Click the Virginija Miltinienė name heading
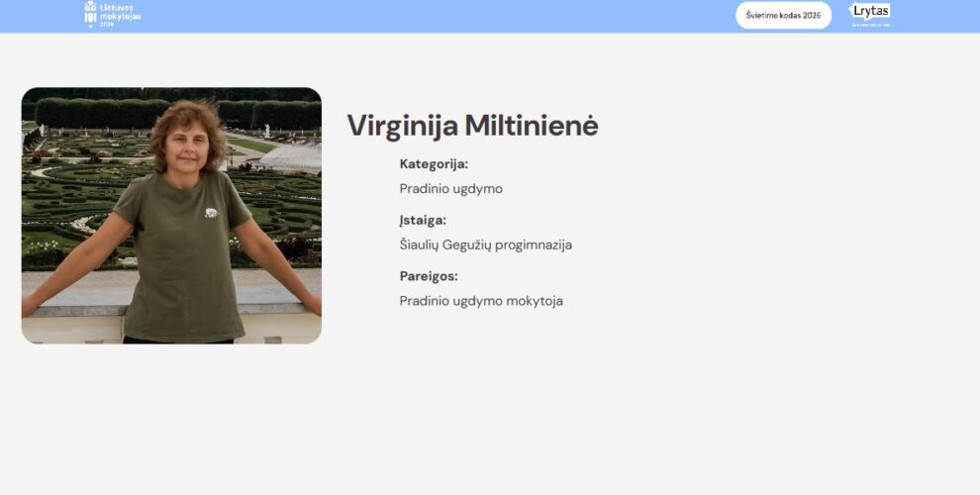The image size is (980, 495). [472, 126]
